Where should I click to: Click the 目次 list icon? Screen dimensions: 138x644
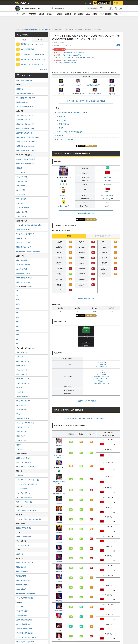[x=54, y=108]
